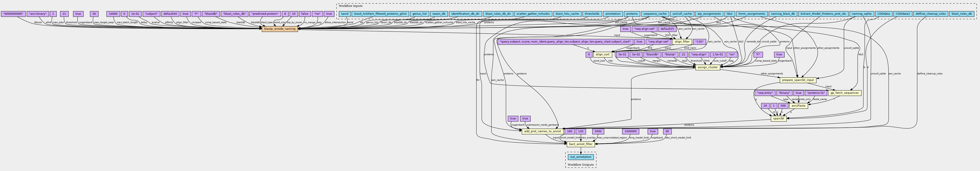Click the 1000000 long_model_limit value node
This screenshot has height=171, width=980.
[630, 132]
